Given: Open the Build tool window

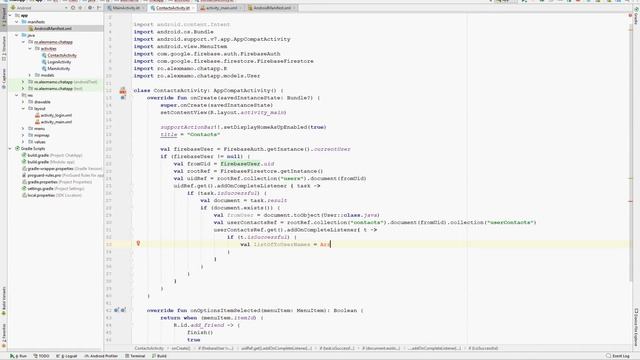Looking at the screenshot, I should (159, 356).
